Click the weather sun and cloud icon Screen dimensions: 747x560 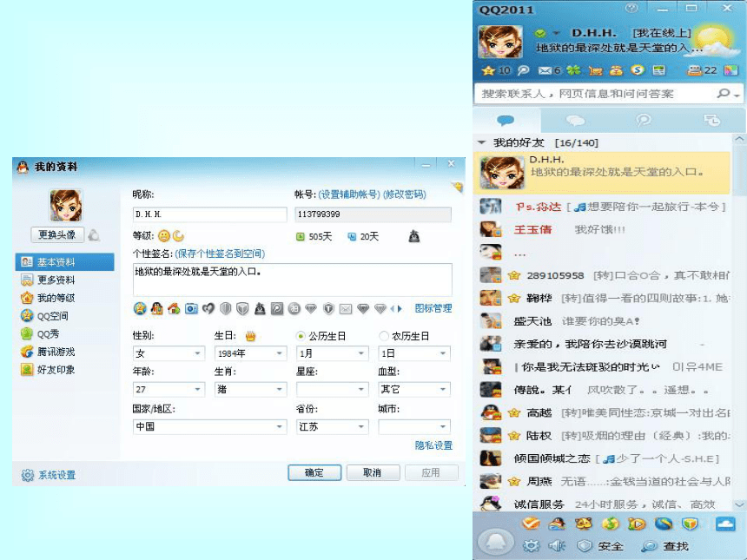(x=713, y=42)
